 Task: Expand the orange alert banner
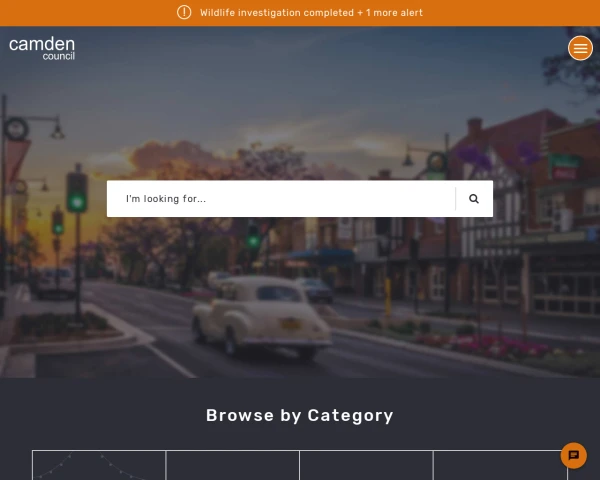coord(300,13)
